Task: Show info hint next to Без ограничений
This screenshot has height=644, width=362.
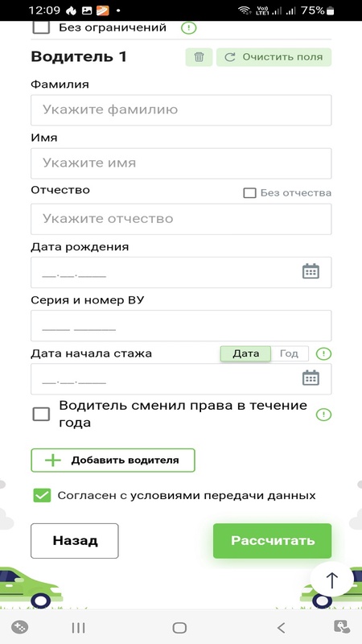Action: [x=189, y=28]
